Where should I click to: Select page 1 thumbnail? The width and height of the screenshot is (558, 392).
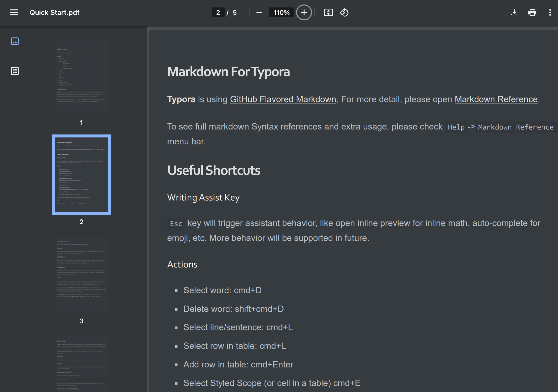coord(81,76)
